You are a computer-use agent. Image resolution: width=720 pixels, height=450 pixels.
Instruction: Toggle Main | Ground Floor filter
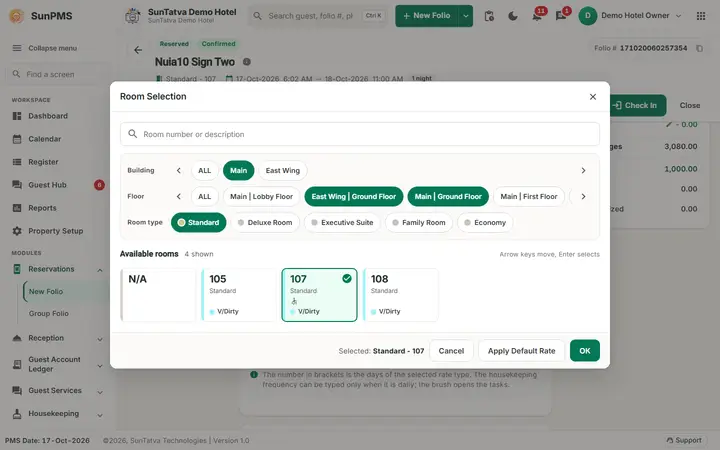[x=448, y=197]
